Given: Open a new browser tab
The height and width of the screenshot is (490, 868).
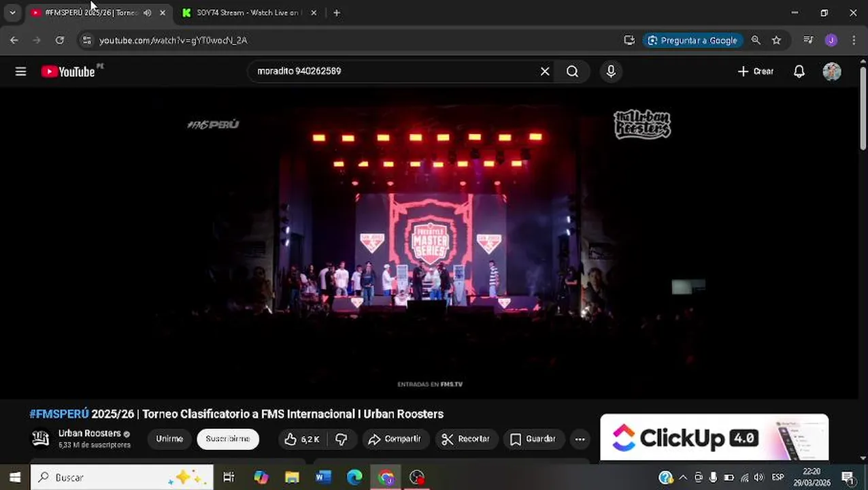Looking at the screenshot, I should coord(337,13).
